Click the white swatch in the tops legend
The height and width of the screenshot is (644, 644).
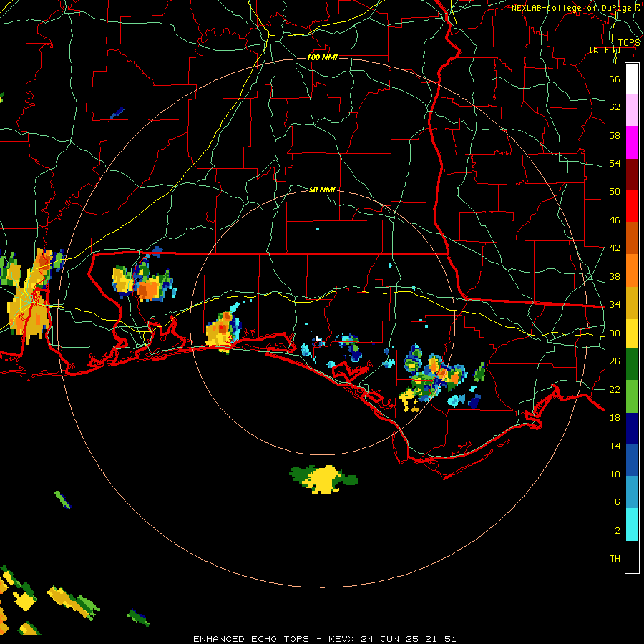click(x=632, y=79)
